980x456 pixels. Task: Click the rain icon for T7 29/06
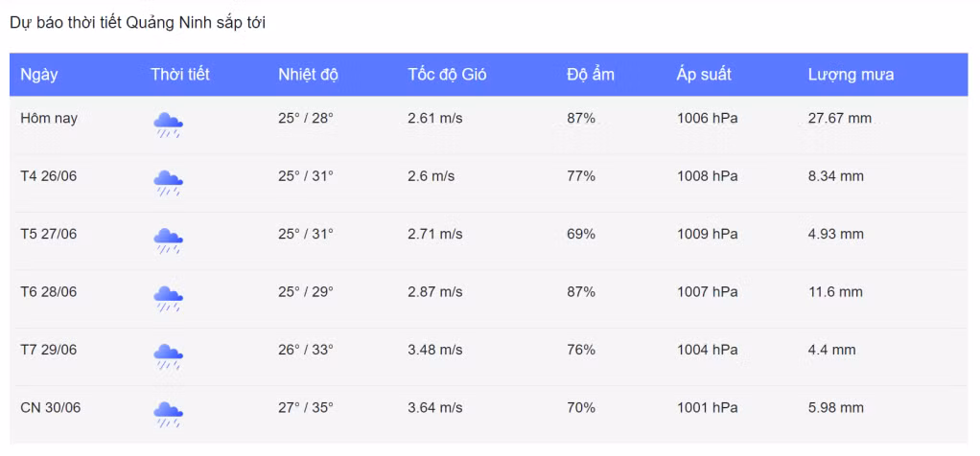coord(168,356)
